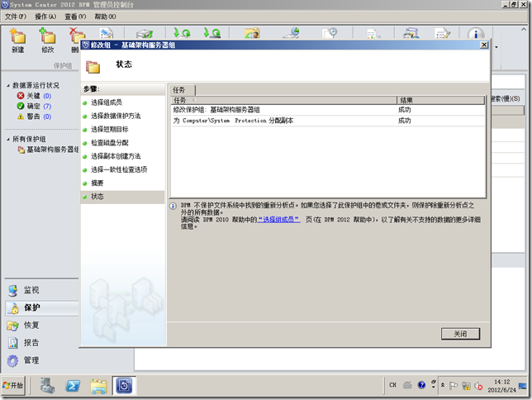
Task: Select the 摘要 step
Action: (97, 183)
